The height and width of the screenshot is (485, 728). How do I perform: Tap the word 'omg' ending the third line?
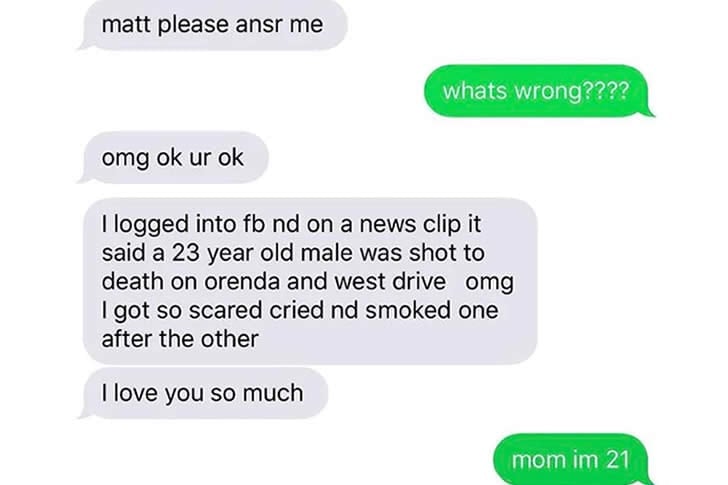click(x=489, y=283)
